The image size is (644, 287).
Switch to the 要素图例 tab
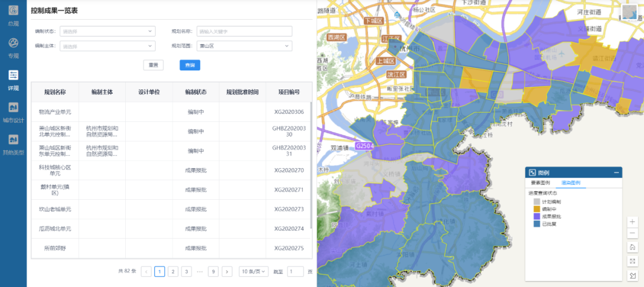coord(540,183)
